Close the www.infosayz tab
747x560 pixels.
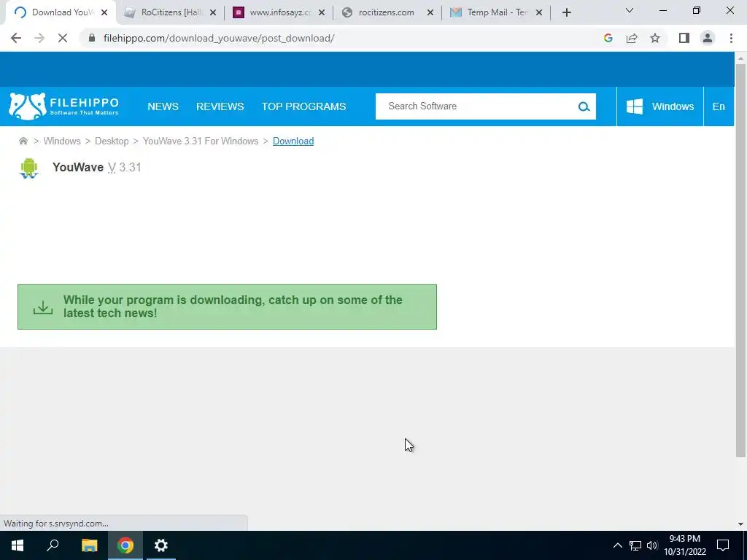(x=322, y=13)
